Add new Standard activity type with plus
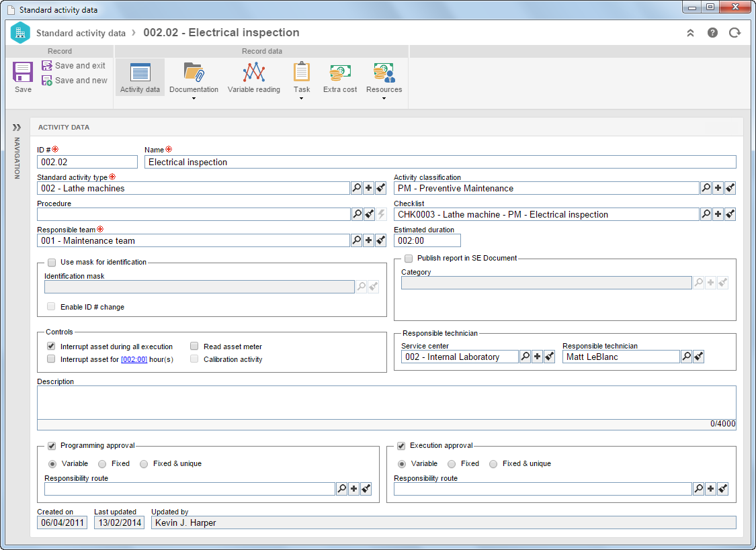 coord(368,188)
